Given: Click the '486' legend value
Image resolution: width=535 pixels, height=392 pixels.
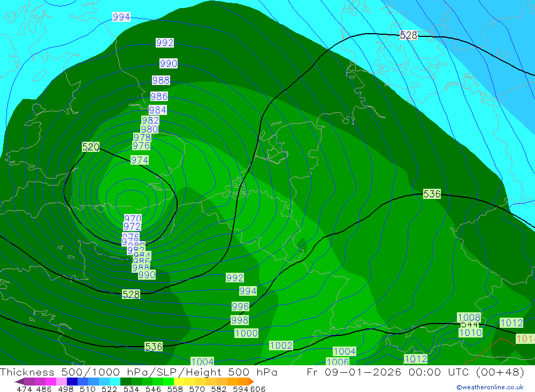Looking at the screenshot, I should click(44, 389).
